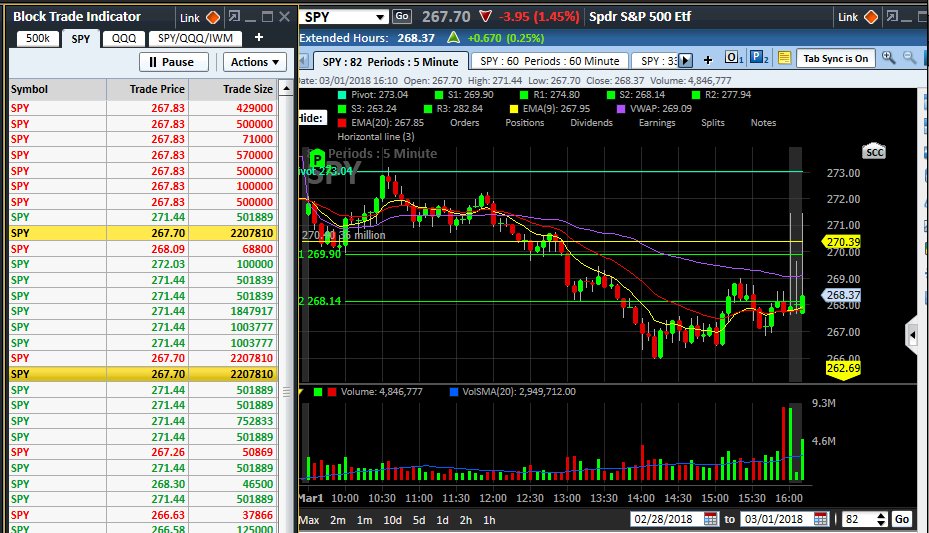This screenshot has height=533, width=929.
Task: Zoom in on the chart
Action: [x=888, y=57]
